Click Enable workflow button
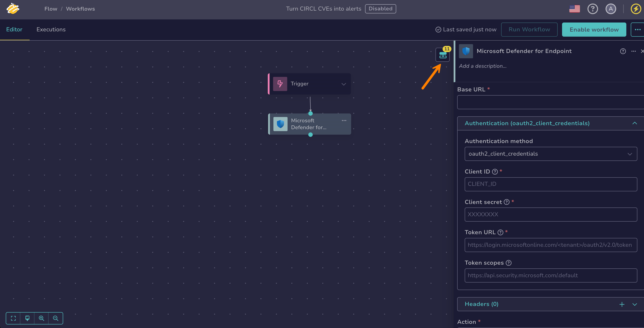Screen dimensions: 644x328 [x=594, y=30]
